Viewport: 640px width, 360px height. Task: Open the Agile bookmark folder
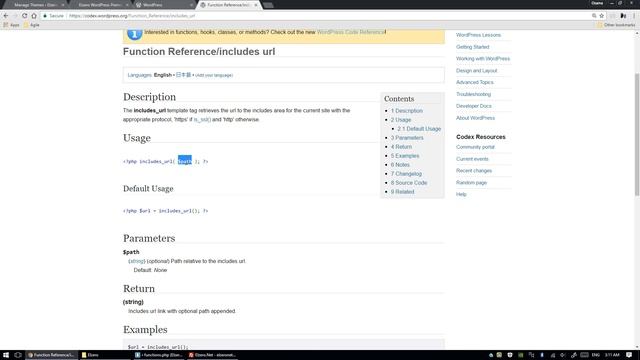(31, 25)
